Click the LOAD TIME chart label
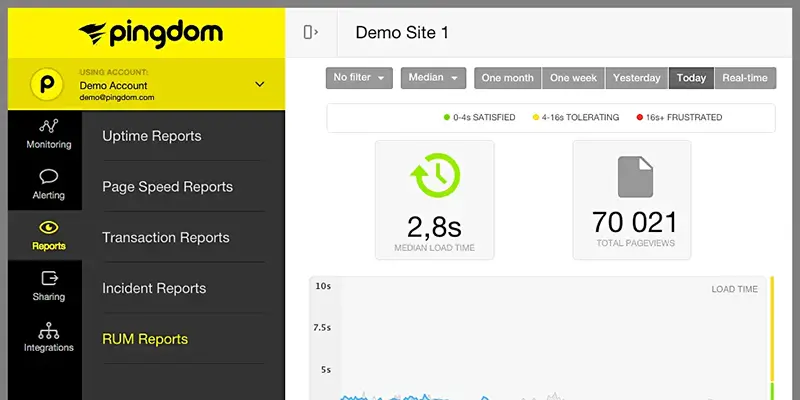Screen dimensions: 800x400 tap(735, 289)
